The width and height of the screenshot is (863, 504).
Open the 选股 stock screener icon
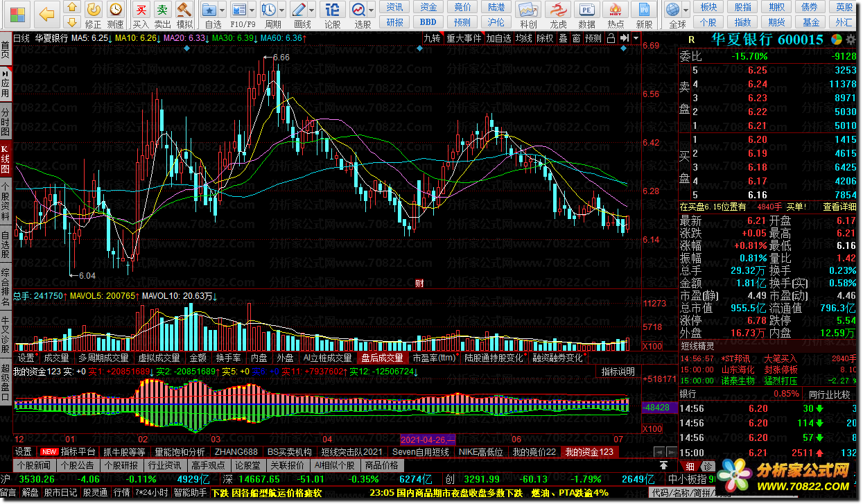click(359, 9)
